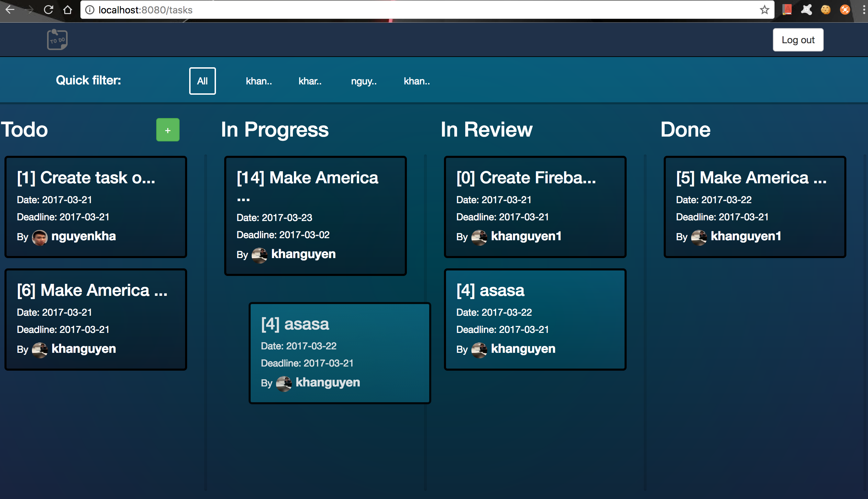This screenshot has width=868, height=499.
Task: Click nguyenkha avatar on task 1
Action: coord(39,237)
